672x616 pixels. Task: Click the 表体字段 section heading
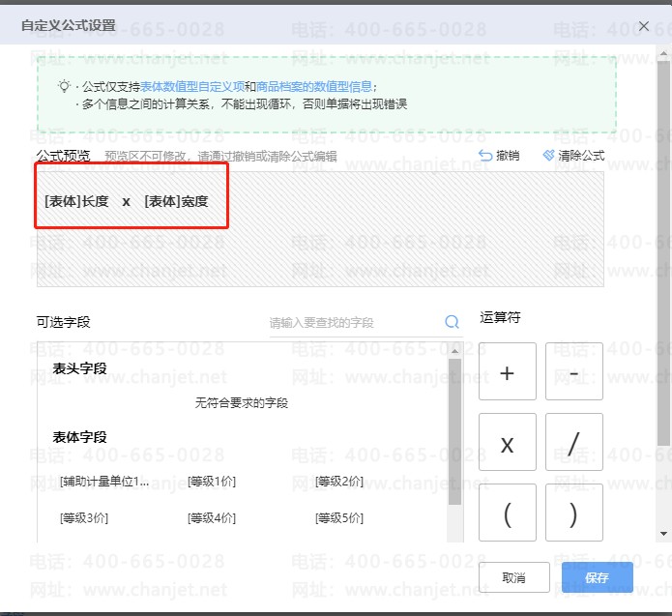click(79, 437)
